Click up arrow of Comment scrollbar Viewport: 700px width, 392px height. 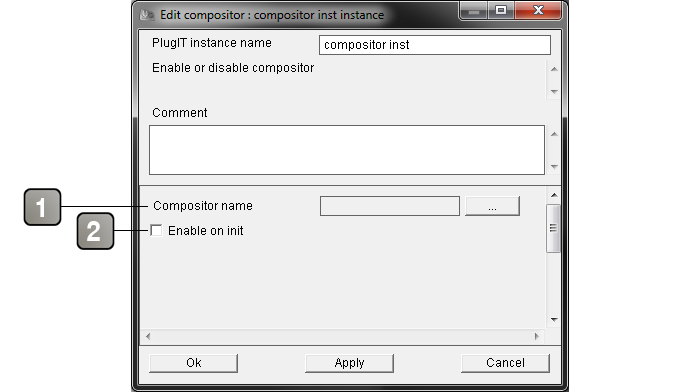coord(554,134)
